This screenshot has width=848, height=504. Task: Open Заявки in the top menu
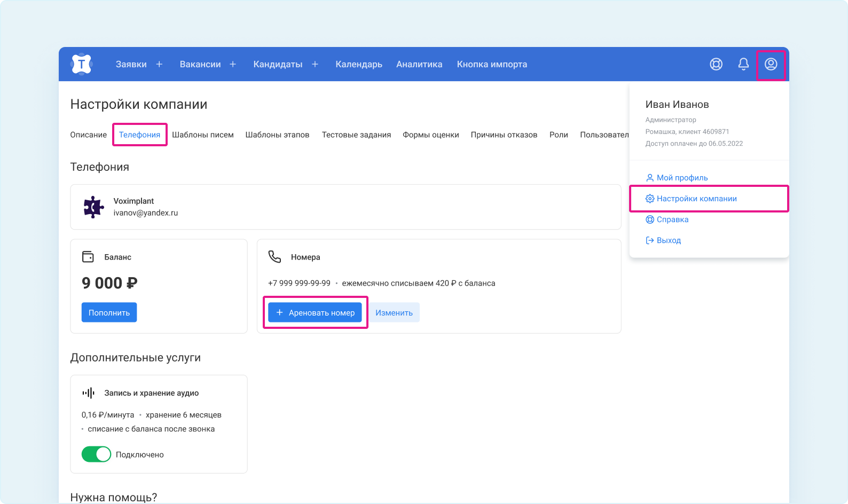coord(131,64)
